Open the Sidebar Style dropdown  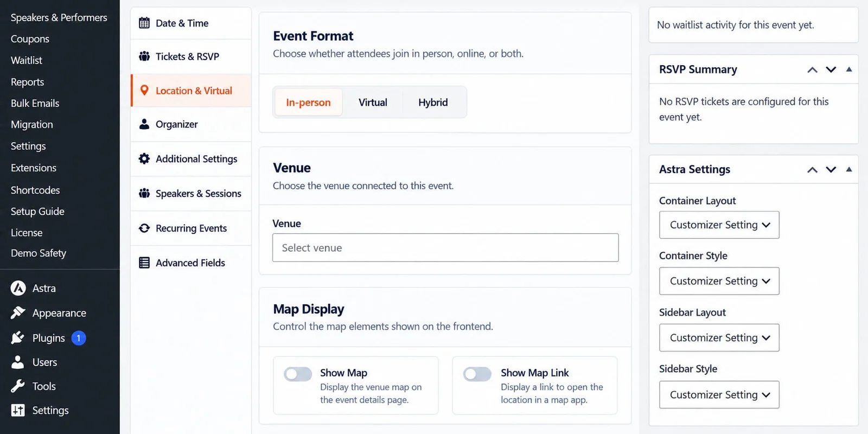(719, 394)
